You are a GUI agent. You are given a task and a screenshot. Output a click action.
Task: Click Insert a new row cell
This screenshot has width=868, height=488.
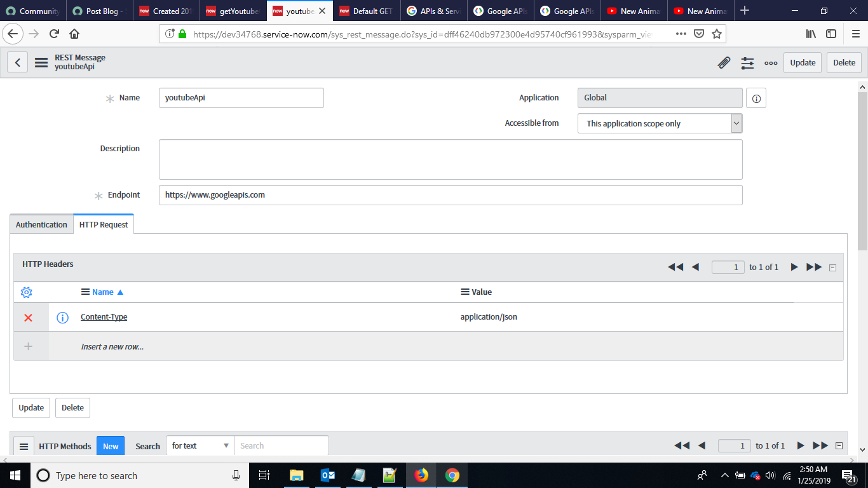(112, 346)
